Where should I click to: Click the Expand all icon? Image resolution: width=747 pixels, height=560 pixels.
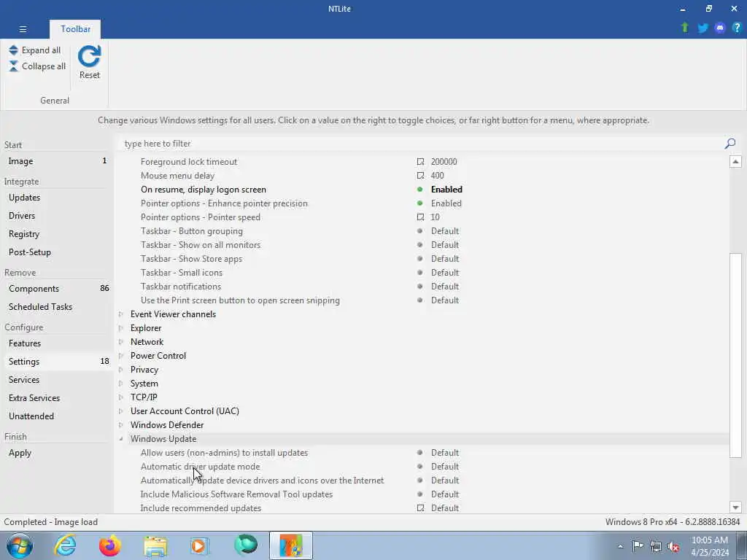[x=13, y=50]
